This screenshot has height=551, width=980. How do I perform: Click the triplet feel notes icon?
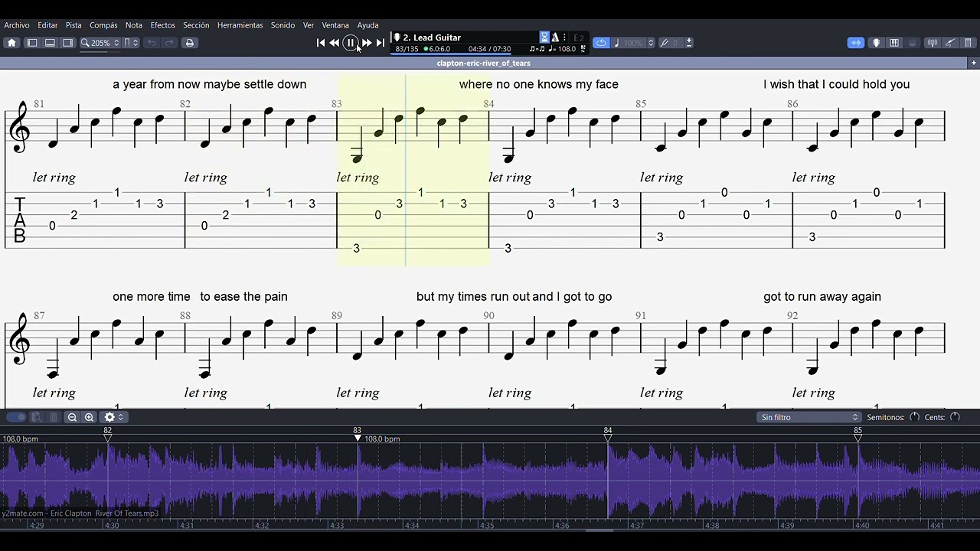(x=537, y=49)
